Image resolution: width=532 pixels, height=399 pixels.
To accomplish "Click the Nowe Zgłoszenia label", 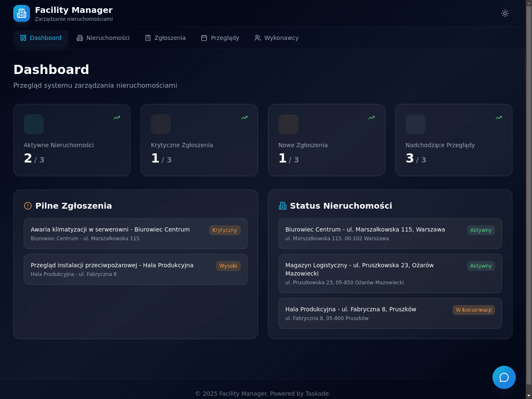I will pos(303,145).
